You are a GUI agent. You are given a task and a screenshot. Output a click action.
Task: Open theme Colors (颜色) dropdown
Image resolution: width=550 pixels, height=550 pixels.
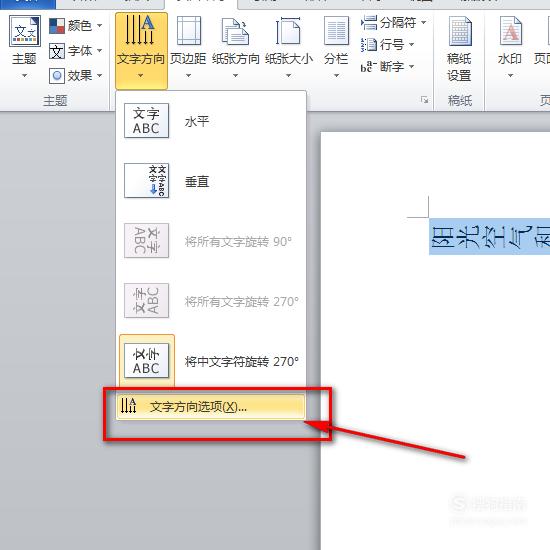(x=75, y=26)
